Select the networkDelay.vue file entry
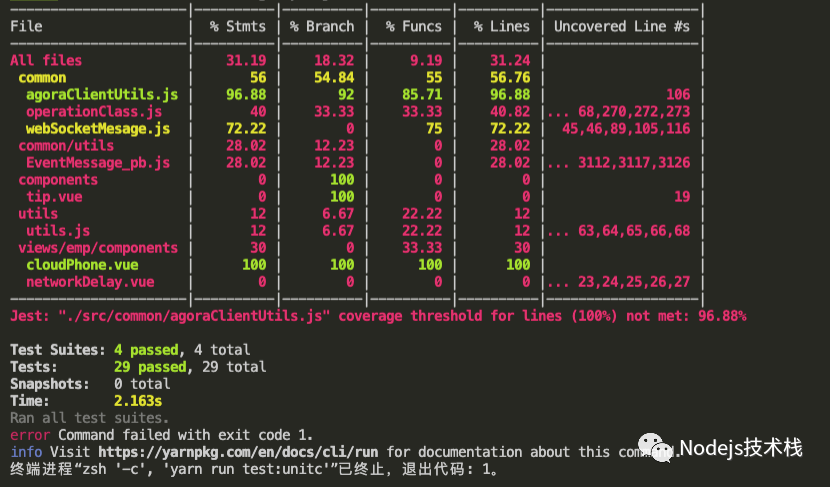Image resolution: width=830 pixels, height=487 pixels. pos(90,282)
